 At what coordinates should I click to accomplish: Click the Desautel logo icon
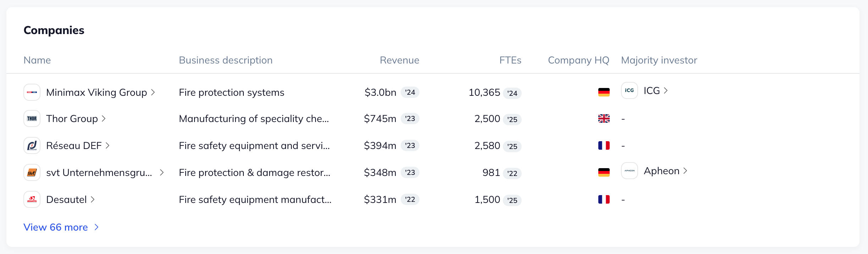click(32, 199)
